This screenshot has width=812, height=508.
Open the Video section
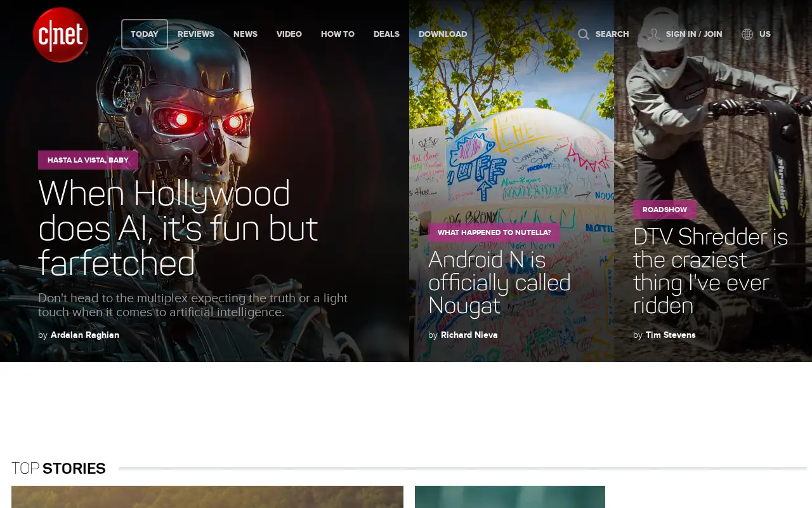(289, 34)
